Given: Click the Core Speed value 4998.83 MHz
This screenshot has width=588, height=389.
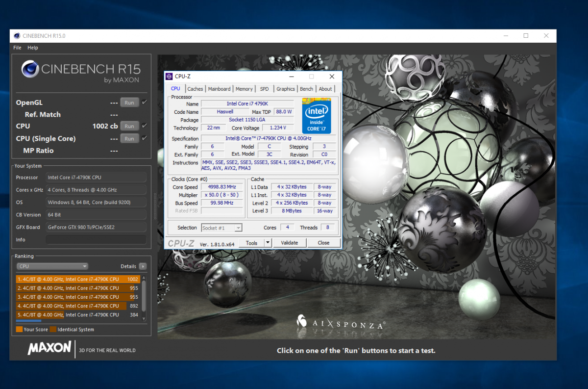Looking at the screenshot, I should 222,187.
